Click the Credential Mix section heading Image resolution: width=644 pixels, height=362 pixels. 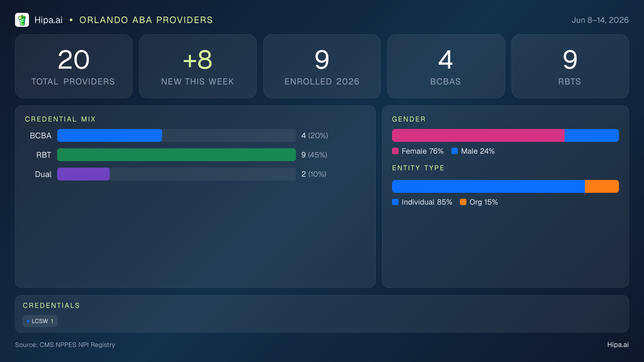(x=60, y=119)
